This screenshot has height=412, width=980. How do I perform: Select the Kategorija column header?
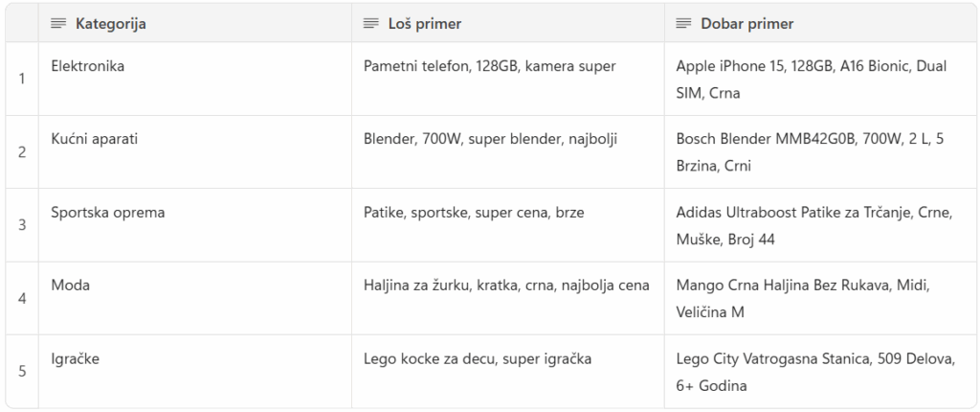[195, 24]
